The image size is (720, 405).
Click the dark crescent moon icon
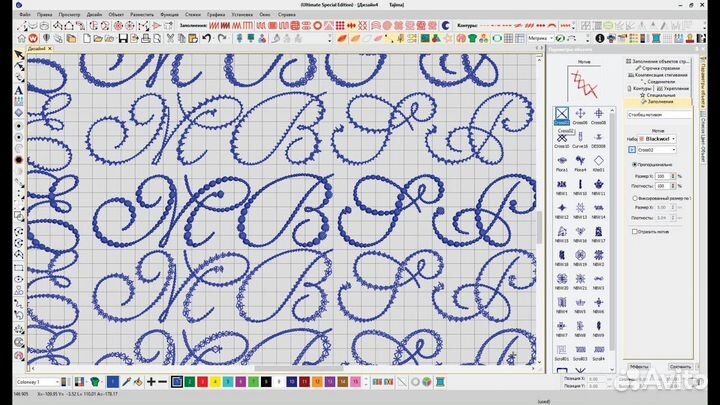pyautogui.click(x=445, y=26)
